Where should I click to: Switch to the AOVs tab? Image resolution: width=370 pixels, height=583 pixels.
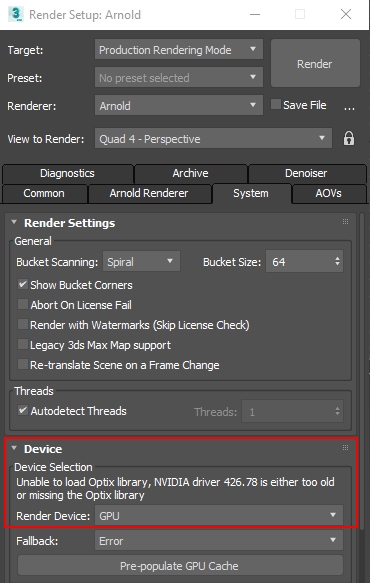(329, 193)
